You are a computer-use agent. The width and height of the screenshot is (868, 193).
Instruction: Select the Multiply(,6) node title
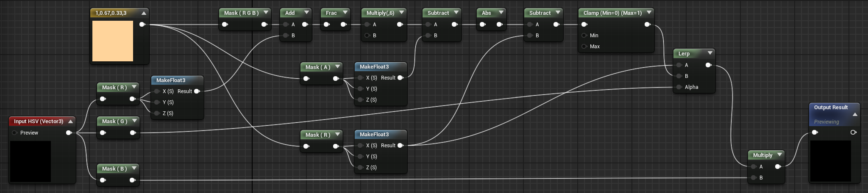[380, 13]
